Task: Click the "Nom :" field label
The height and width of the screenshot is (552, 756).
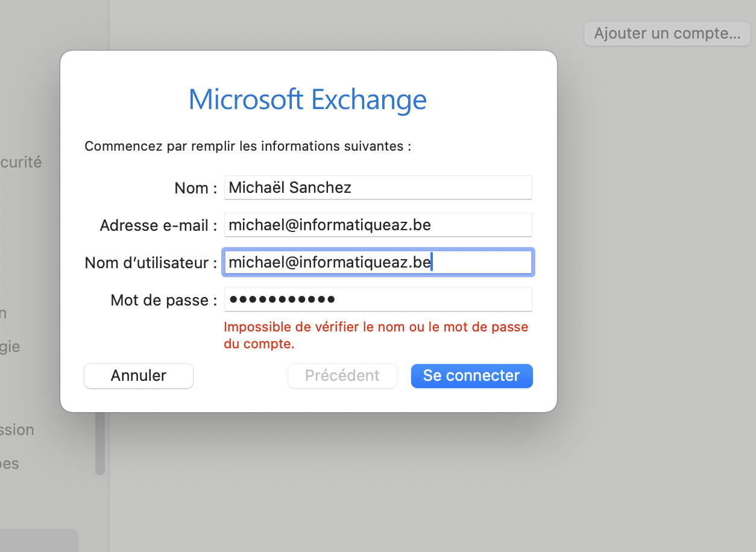Action: (195, 188)
